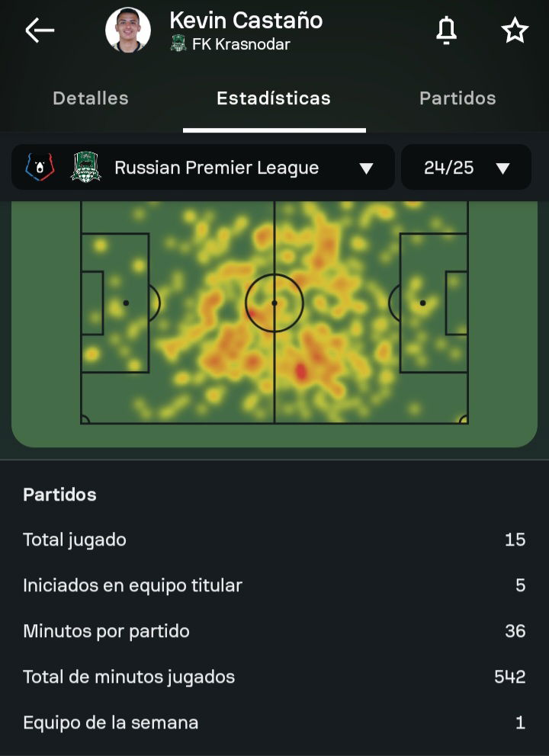Switch to the Detalles tab
This screenshot has width=549, height=756.
[x=91, y=98]
